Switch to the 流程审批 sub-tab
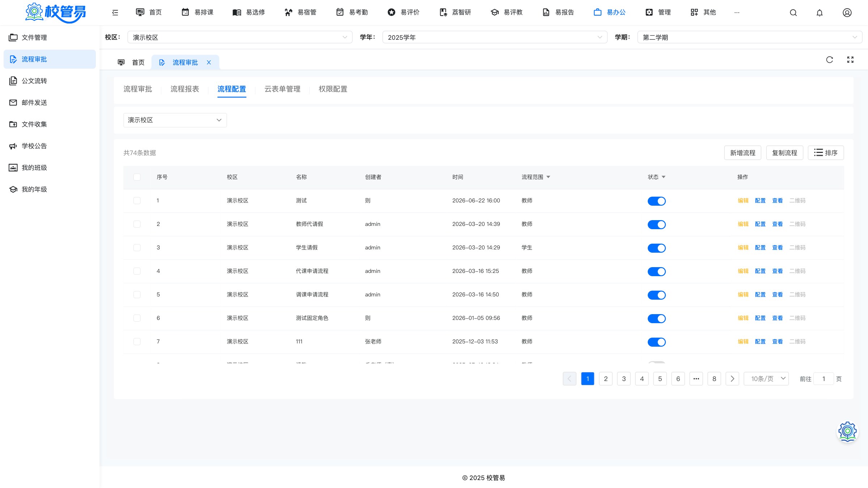The height and width of the screenshot is (488, 868). (138, 89)
